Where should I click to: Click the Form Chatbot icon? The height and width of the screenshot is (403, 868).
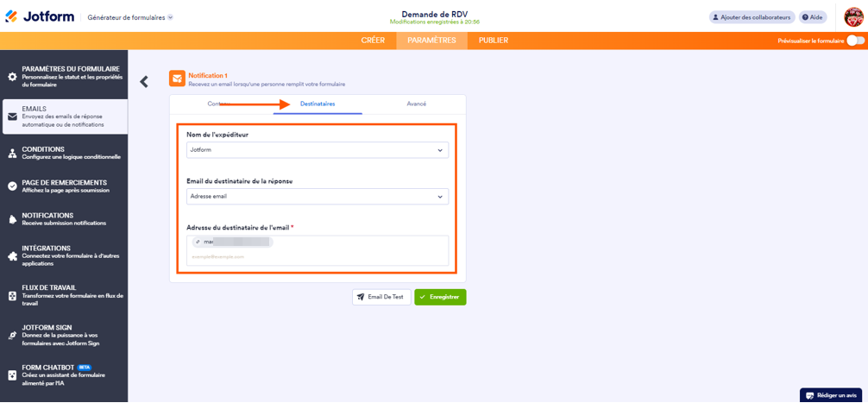11,375
